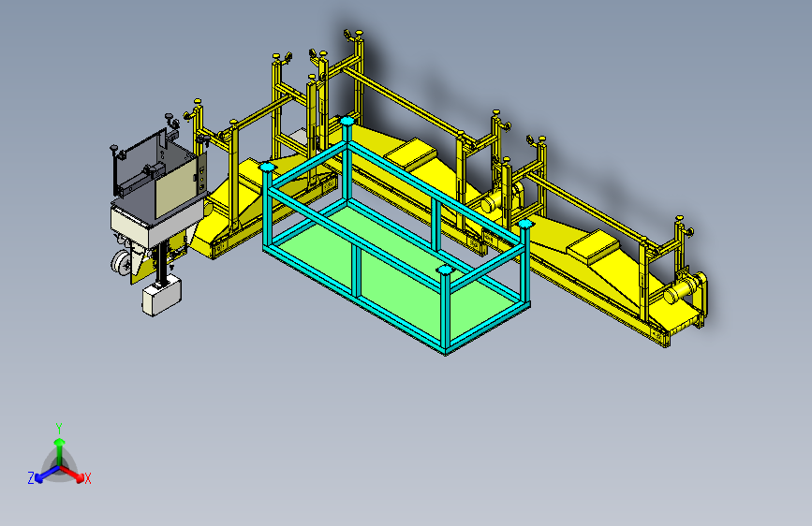Click the 'X' axis label

[x=87, y=479]
